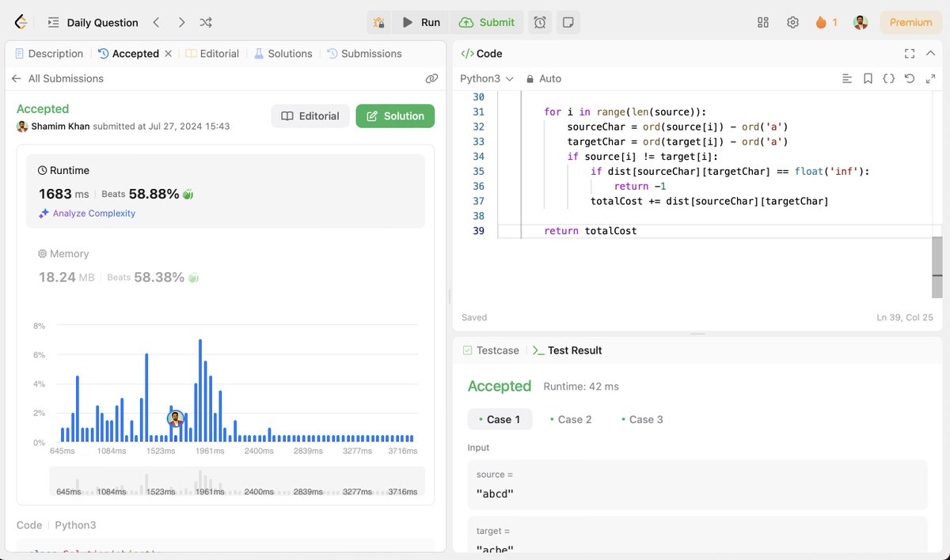
Task: Click the source input value "abcd"
Action: (496, 494)
